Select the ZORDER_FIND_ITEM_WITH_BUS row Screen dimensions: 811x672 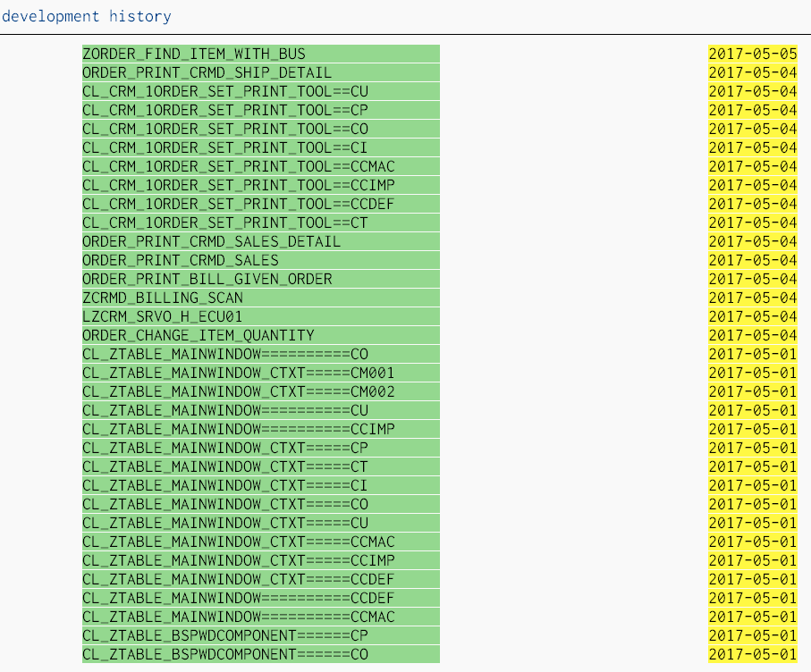click(x=261, y=54)
